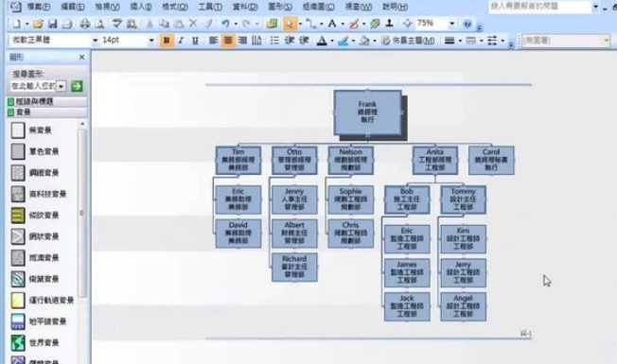This screenshot has width=617, height=364.
Task: Open the 格式(O) Format menu
Action: [175, 7]
